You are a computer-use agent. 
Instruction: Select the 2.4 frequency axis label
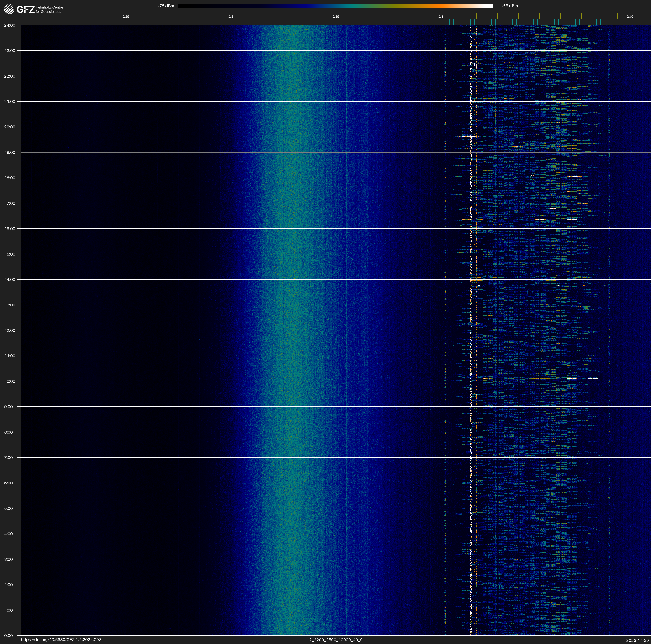tap(441, 17)
